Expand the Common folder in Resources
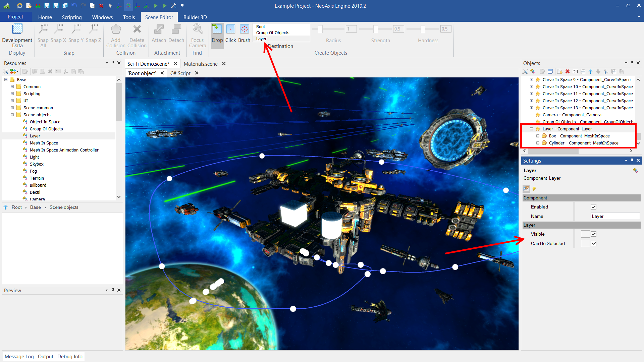The height and width of the screenshot is (362, 644). (x=12, y=86)
